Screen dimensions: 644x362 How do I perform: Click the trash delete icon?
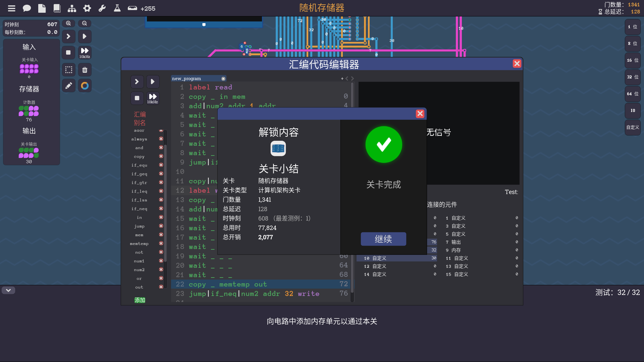point(85,70)
